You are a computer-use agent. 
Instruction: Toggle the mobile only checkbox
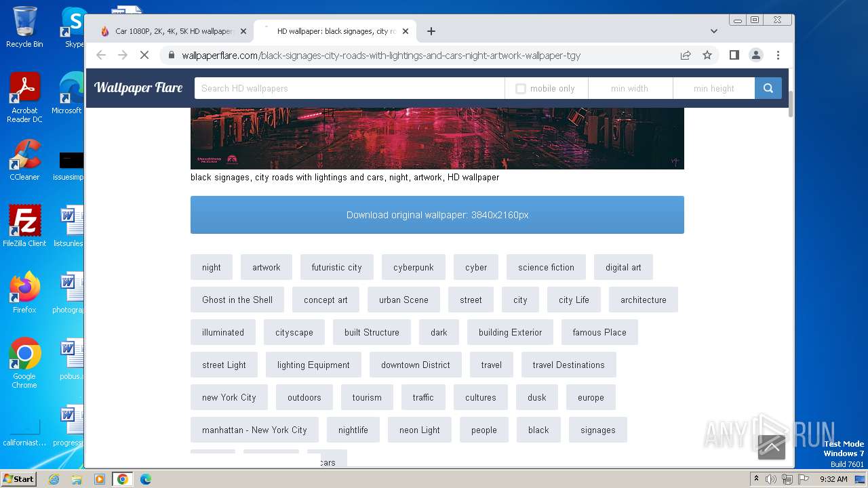pos(521,89)
